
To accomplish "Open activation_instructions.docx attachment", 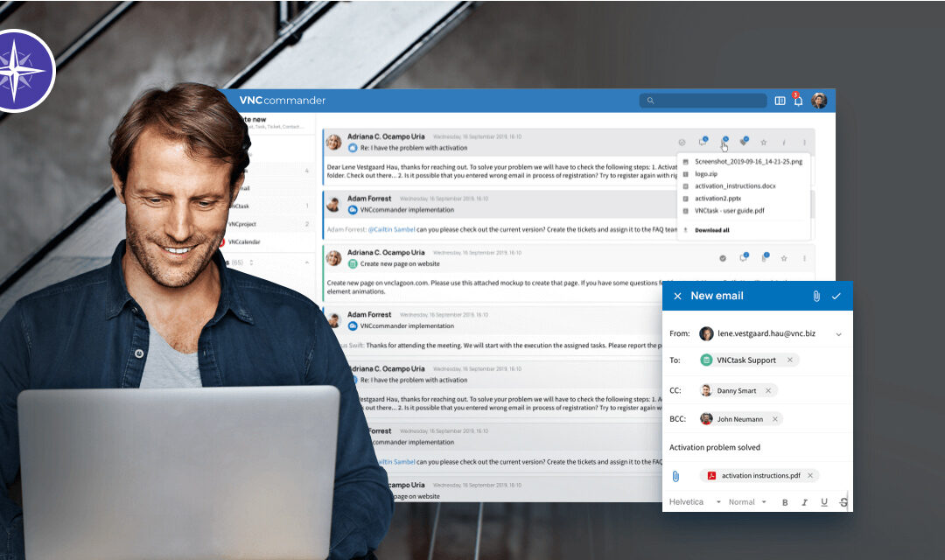I will [x=735, y=185].
